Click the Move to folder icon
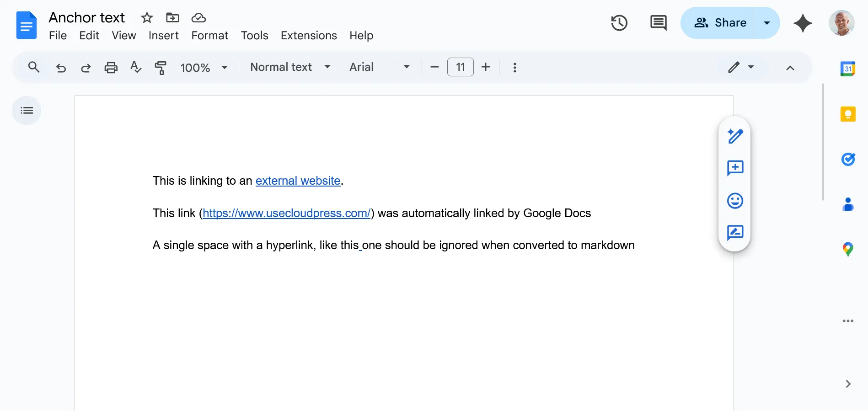The width and height of the screenshot is (868, 411). click(172, 18)
